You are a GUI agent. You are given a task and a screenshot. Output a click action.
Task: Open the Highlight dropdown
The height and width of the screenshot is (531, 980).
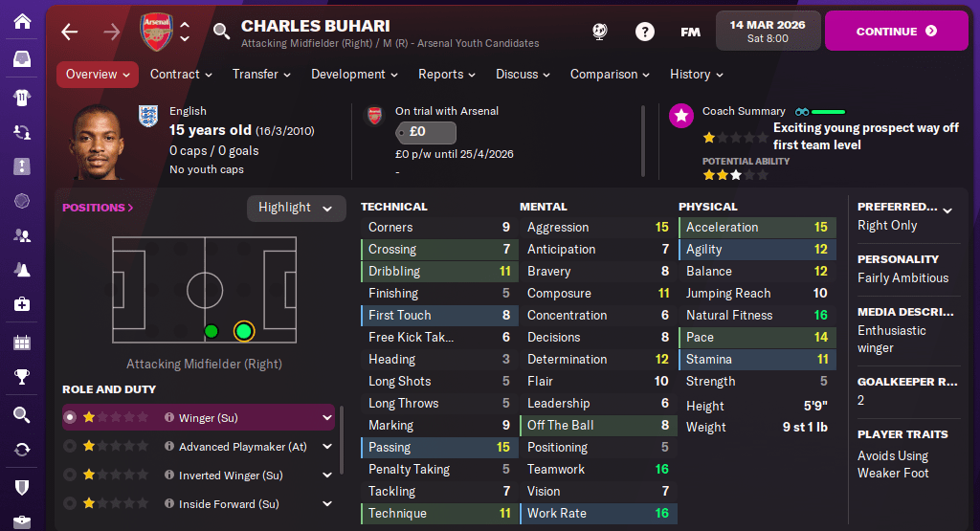click(x=296, y=208)
